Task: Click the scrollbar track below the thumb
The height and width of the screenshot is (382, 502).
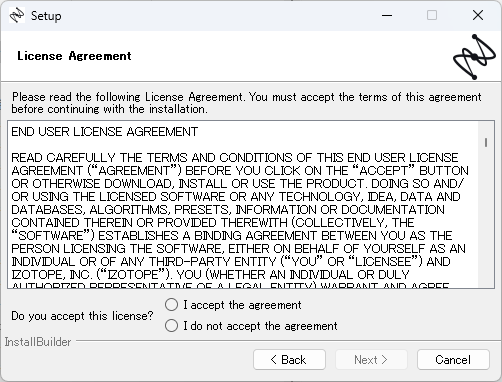Action: click(486, 217)
